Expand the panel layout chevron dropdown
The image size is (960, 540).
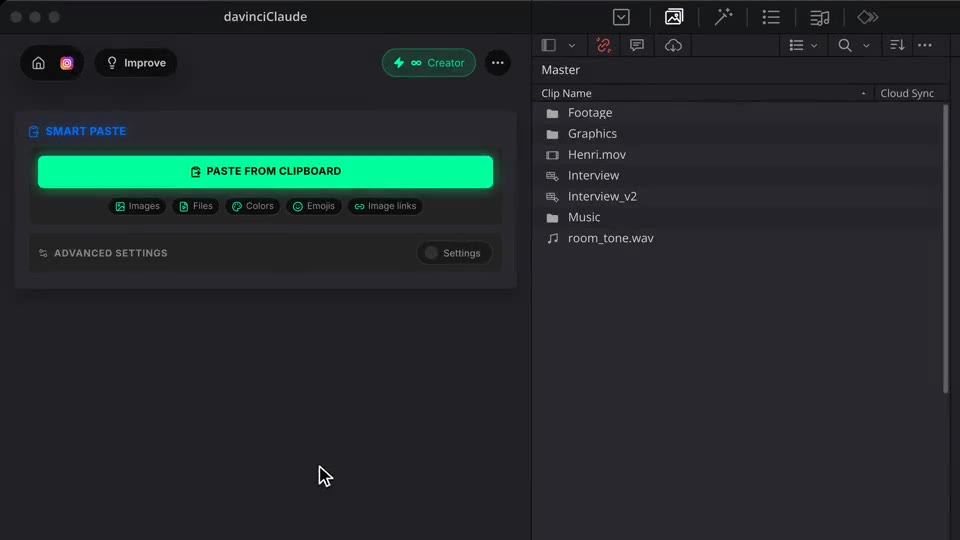click(x=572, y=45)
